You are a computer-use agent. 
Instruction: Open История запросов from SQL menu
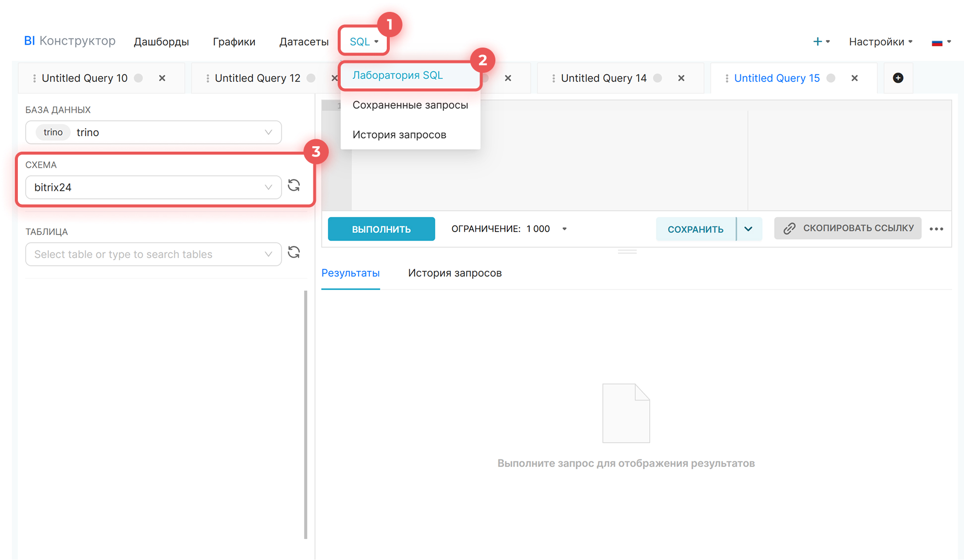399,135
